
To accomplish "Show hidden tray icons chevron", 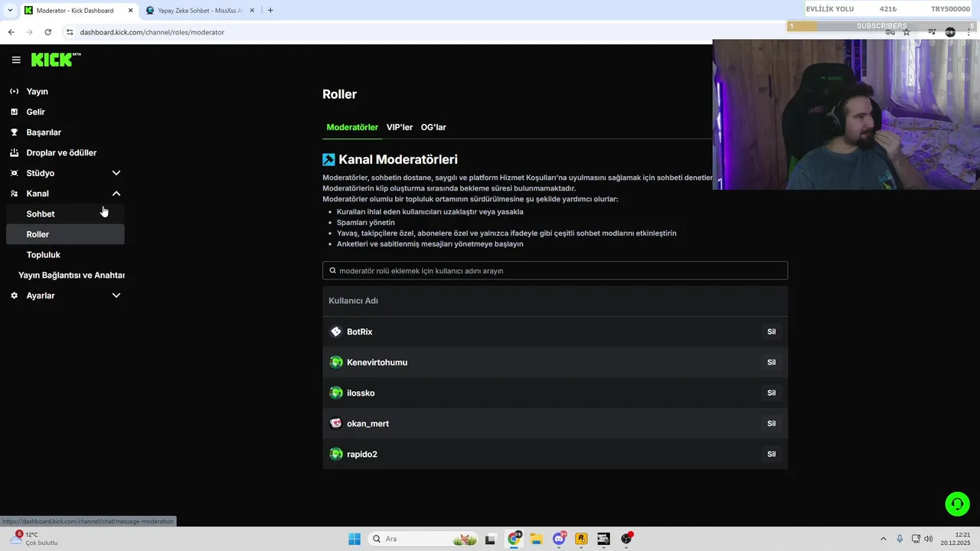I will 884,539.
